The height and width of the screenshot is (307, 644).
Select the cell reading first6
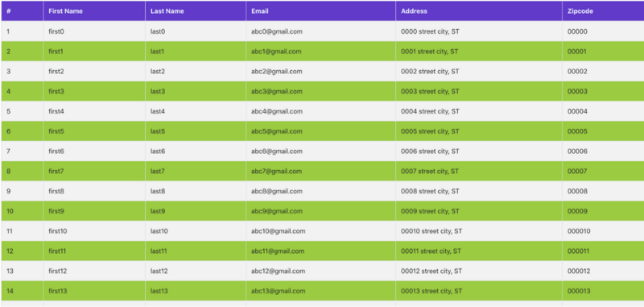click(x=94, y=151)
